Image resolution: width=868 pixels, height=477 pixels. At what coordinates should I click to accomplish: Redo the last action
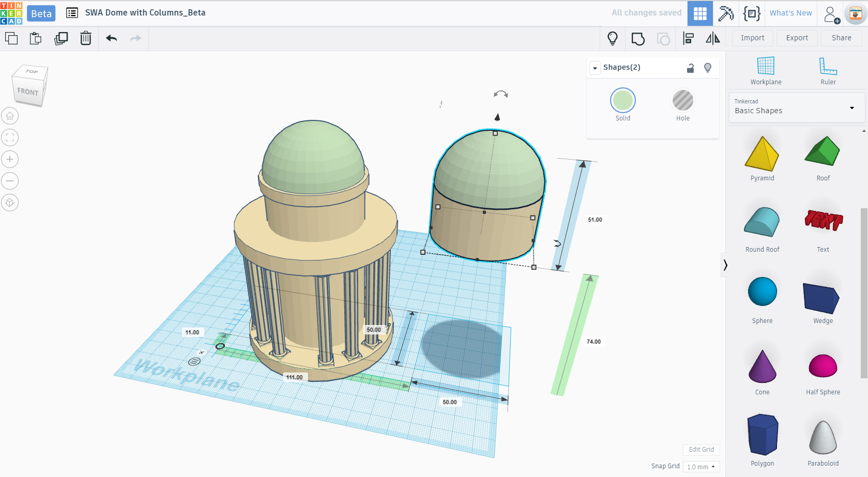click(x=135, y=38)
